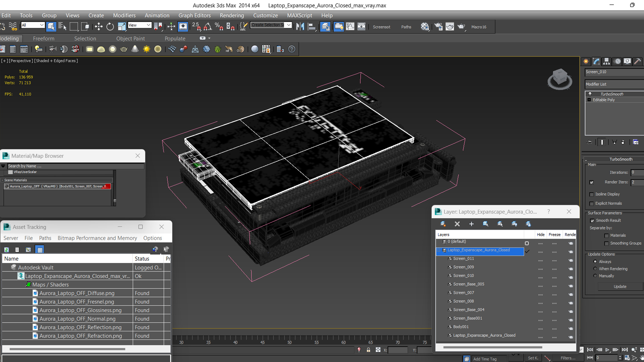Expand the Editable Poly modifier entry
Viewport: 644px width, 362px height.
click(x=589, y=100)
